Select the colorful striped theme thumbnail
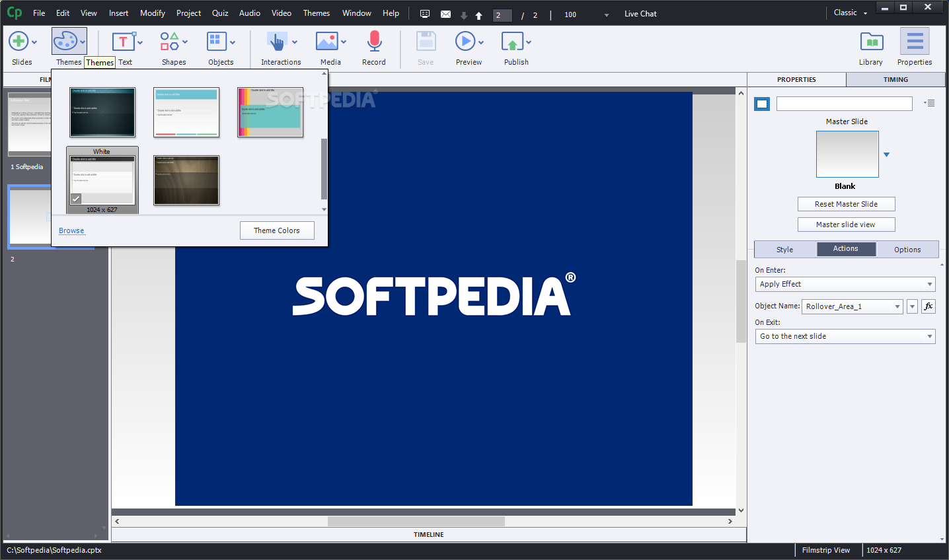The image size is (949, 560). tap(270, 112)
